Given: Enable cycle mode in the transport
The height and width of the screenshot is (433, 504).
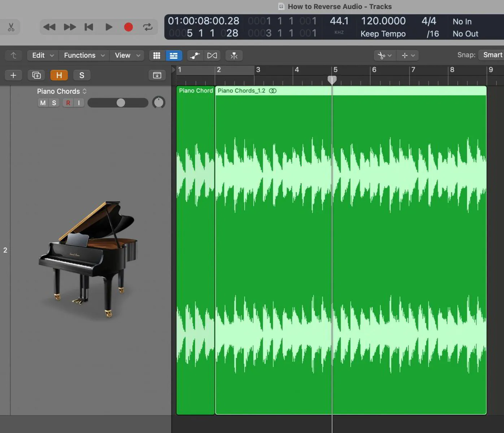Looking at the screenshot, I should pos(148,27).
